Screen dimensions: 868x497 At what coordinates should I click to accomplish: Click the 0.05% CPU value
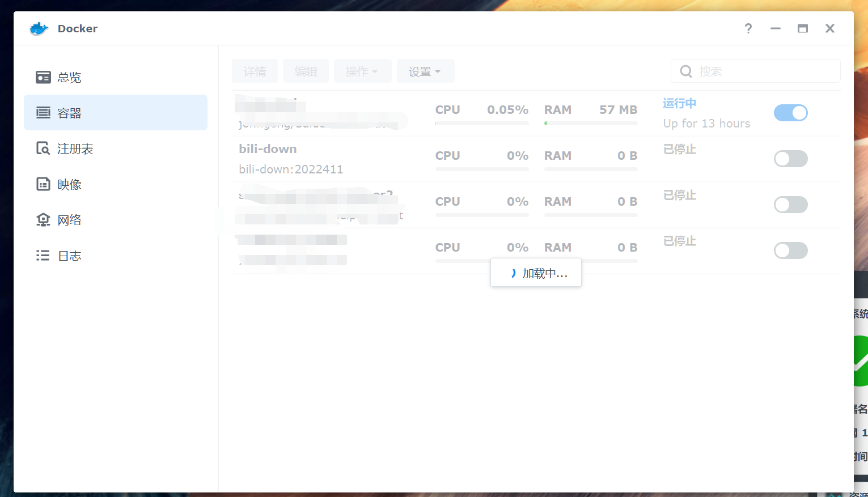point(508,110)
